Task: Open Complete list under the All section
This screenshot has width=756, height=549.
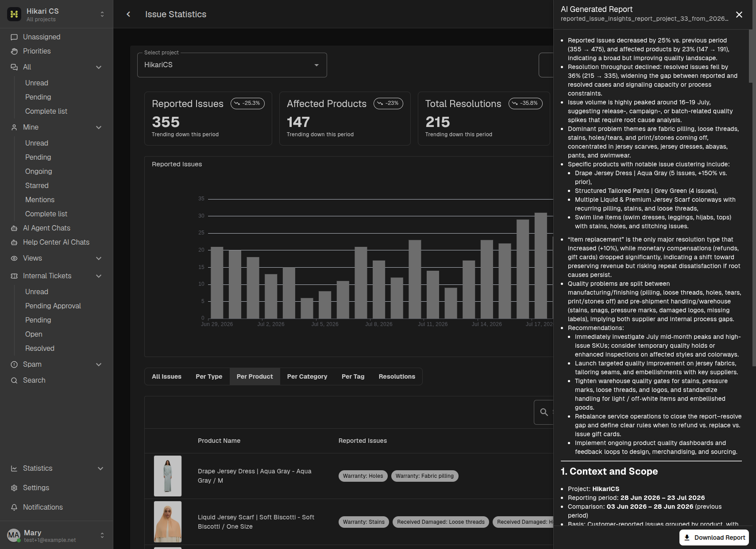Action: [x=46, y=111]
